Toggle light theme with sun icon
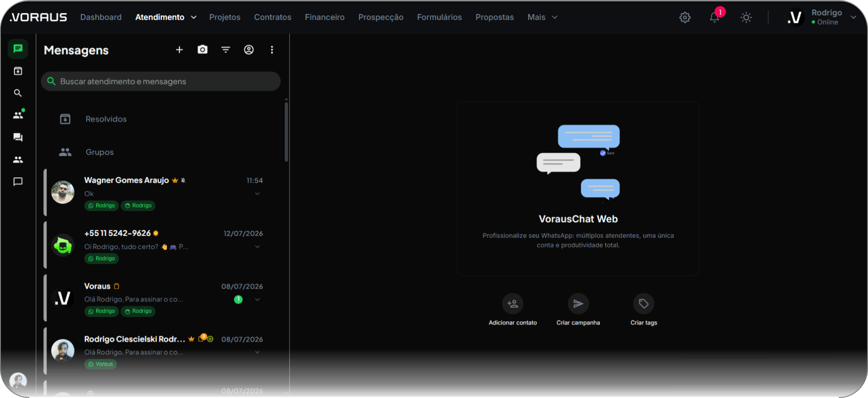This screenshot has height=398, width=868. click(x=746, y=18)
